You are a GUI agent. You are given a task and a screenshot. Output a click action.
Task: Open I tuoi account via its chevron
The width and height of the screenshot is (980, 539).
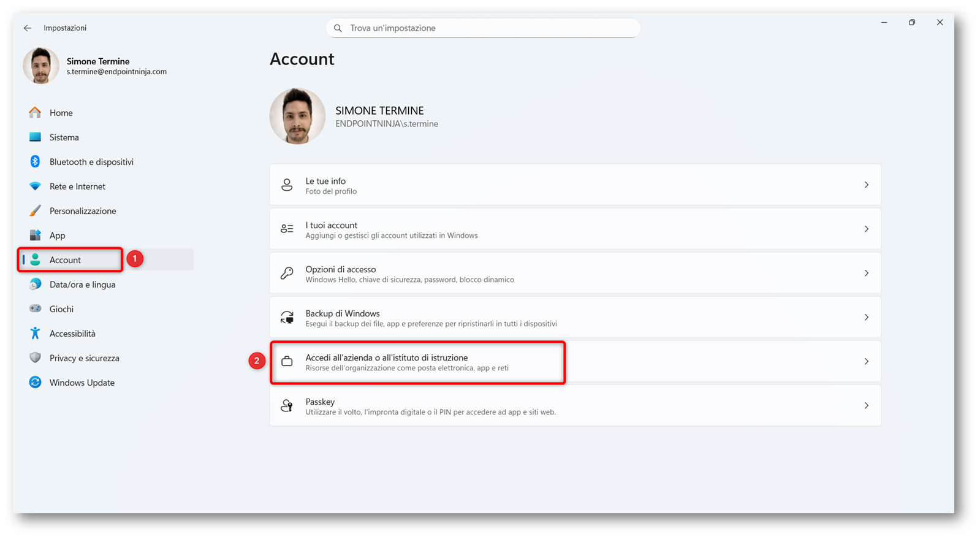(x=866, y=229)
